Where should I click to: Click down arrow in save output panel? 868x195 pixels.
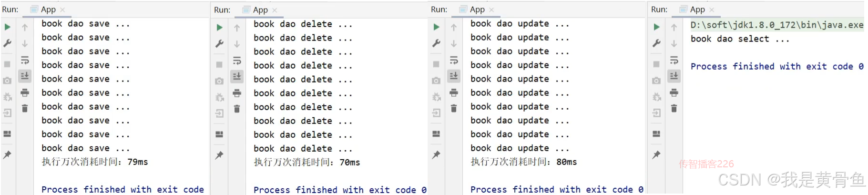(x=25, y=43)
